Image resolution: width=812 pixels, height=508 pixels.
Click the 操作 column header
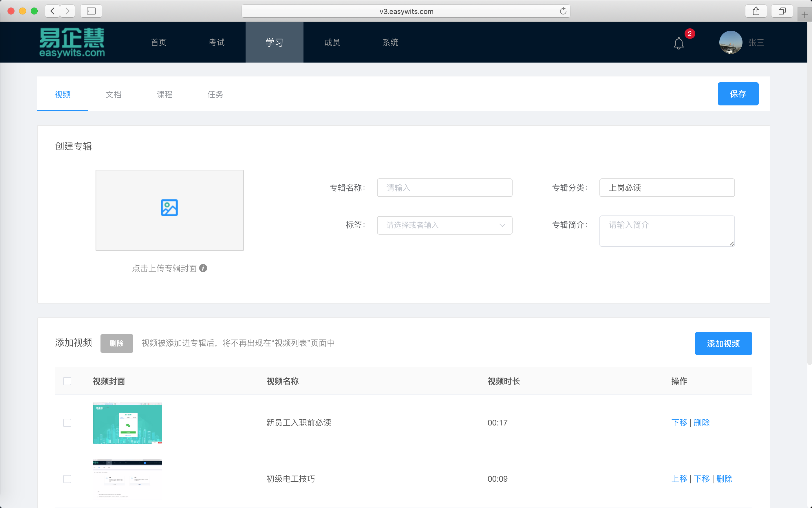[x=679, y=381]
